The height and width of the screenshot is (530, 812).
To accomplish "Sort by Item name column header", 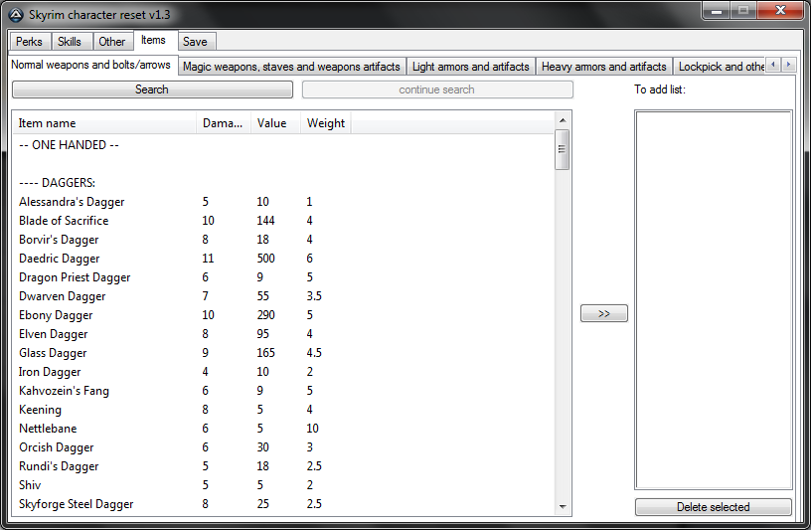I will point(104,123).
